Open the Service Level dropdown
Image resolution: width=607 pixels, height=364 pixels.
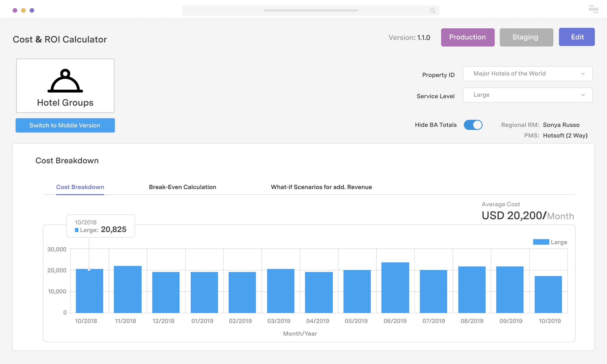(527, 95)
